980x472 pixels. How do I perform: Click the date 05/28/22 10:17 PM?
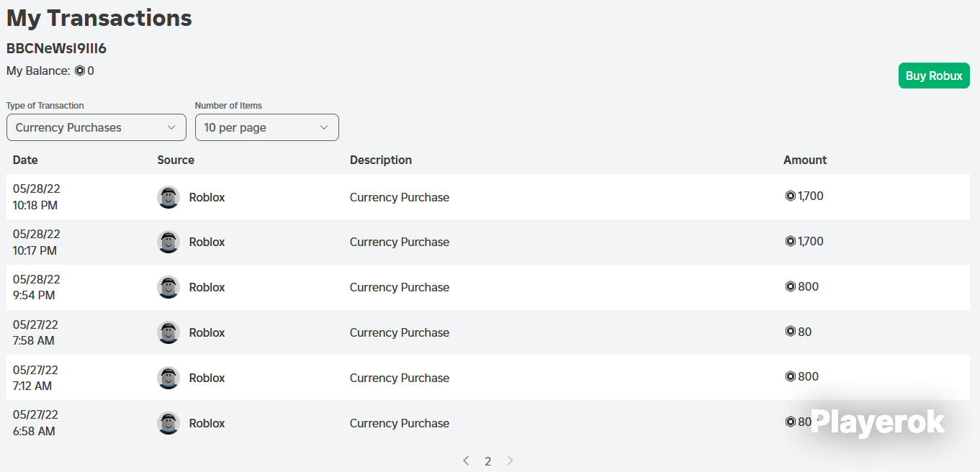37,242
